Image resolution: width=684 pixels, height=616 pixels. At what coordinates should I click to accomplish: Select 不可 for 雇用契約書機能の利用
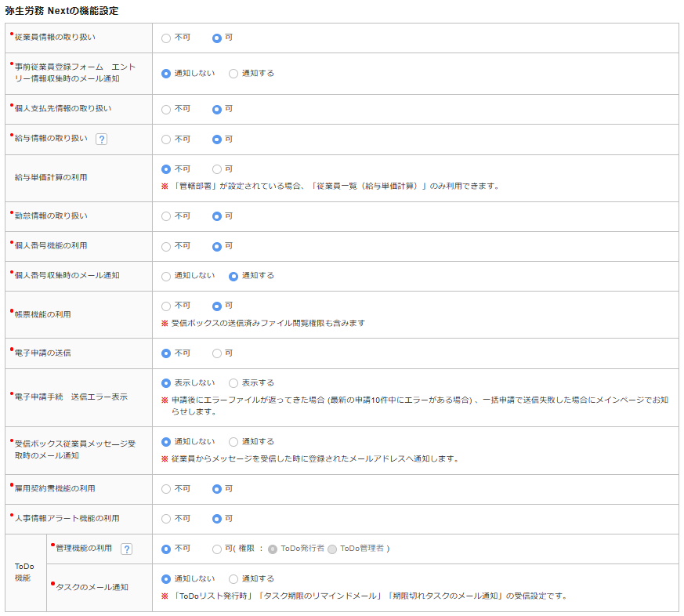[166, 489]
